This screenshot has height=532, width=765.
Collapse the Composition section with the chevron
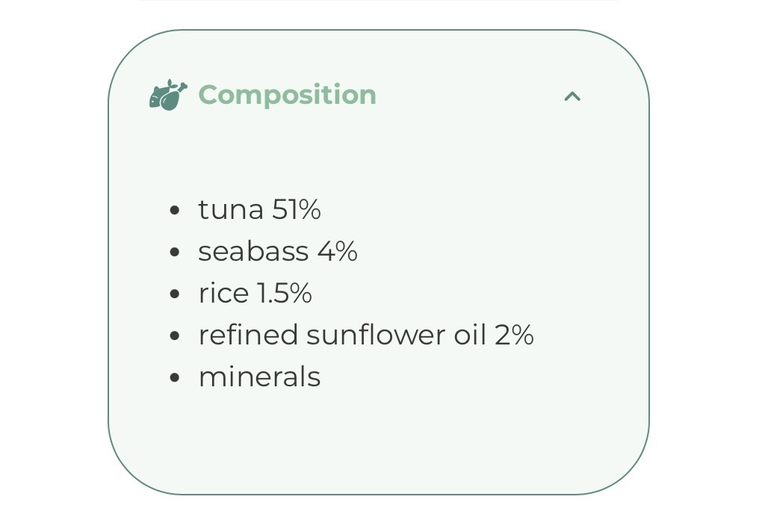(572, 96)
